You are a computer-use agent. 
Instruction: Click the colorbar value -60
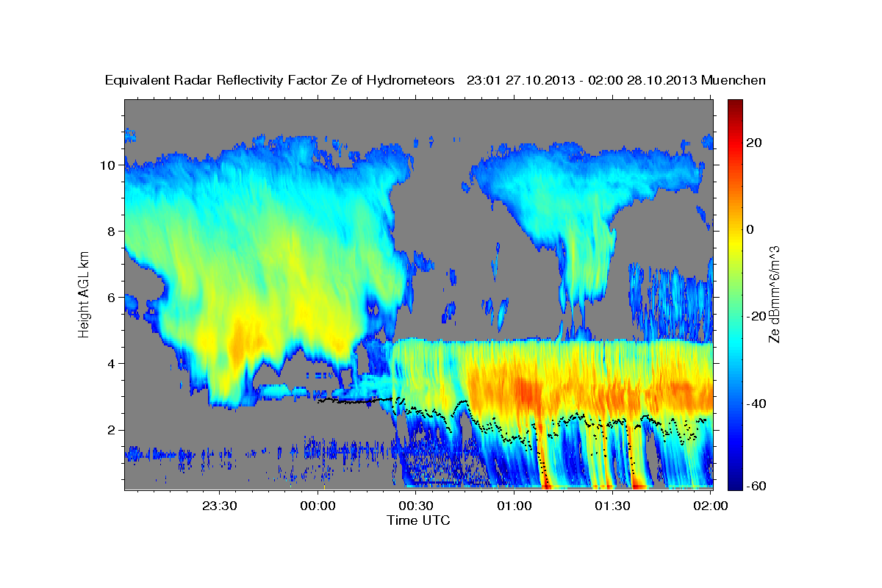(756, 485)
